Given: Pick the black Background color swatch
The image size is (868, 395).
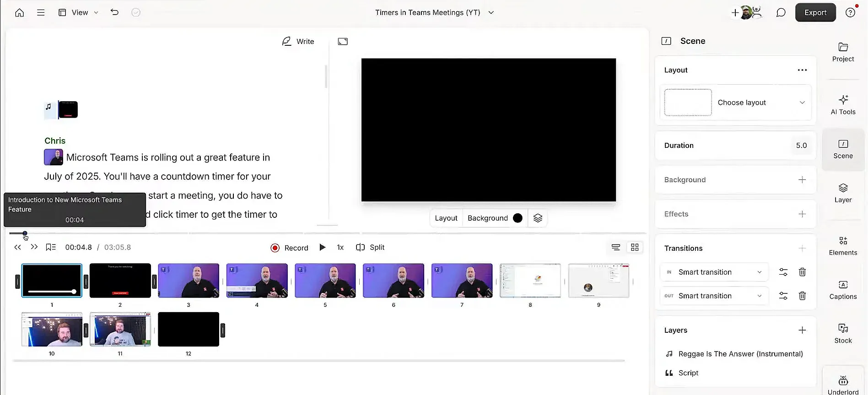Looking at the screenshot, I should point(518,218).
